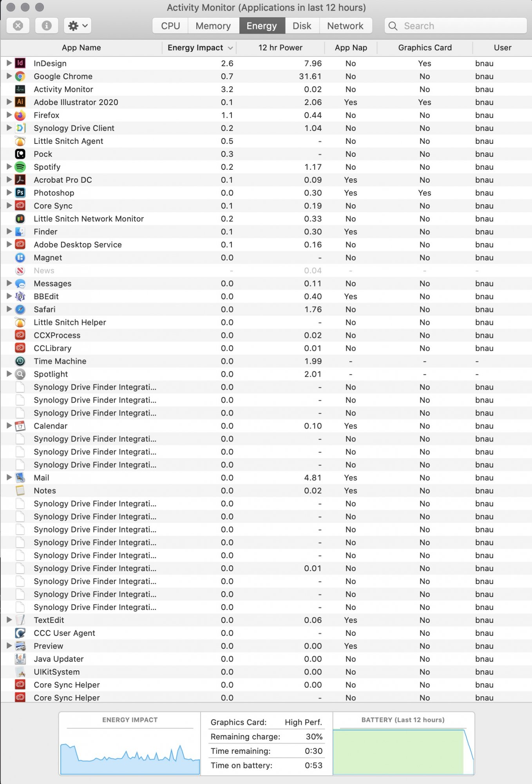Screen dimensions: 532x784
Task: Click the Google Chrome icon
Action: point(20,76)
